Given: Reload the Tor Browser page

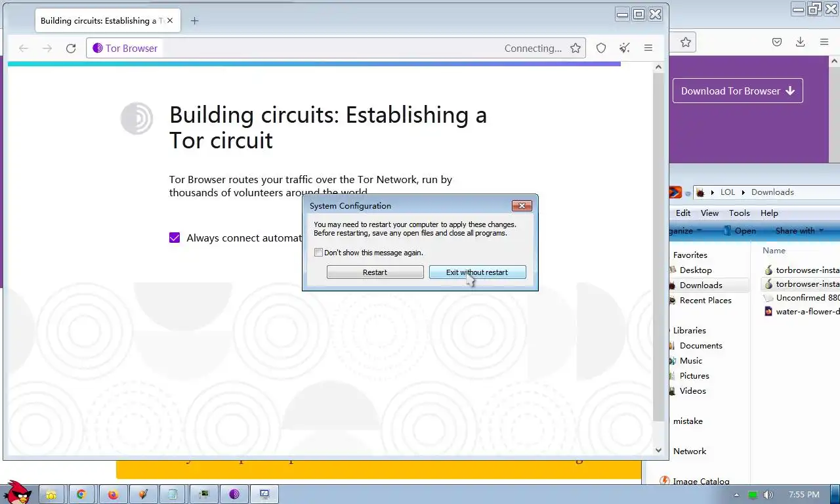Looking at the screenshot, I should pyautogui.click(x=71, y=48).
